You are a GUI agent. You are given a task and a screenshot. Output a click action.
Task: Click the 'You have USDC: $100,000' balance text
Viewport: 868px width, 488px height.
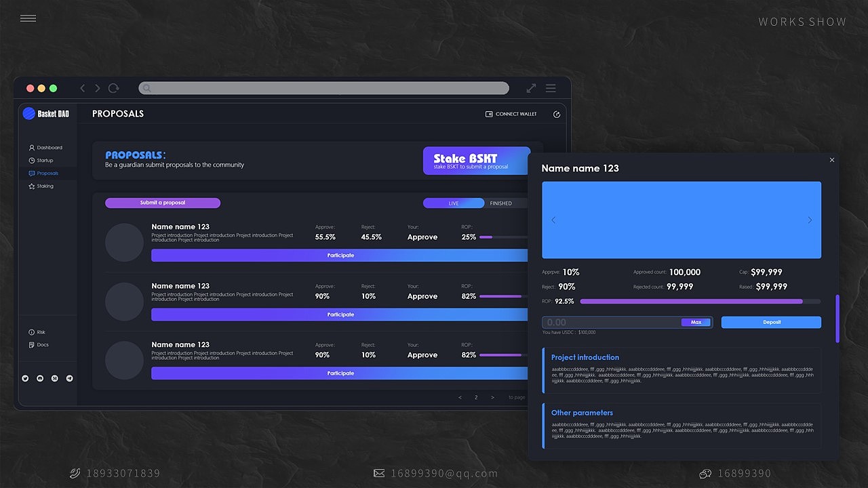point(569,333)
